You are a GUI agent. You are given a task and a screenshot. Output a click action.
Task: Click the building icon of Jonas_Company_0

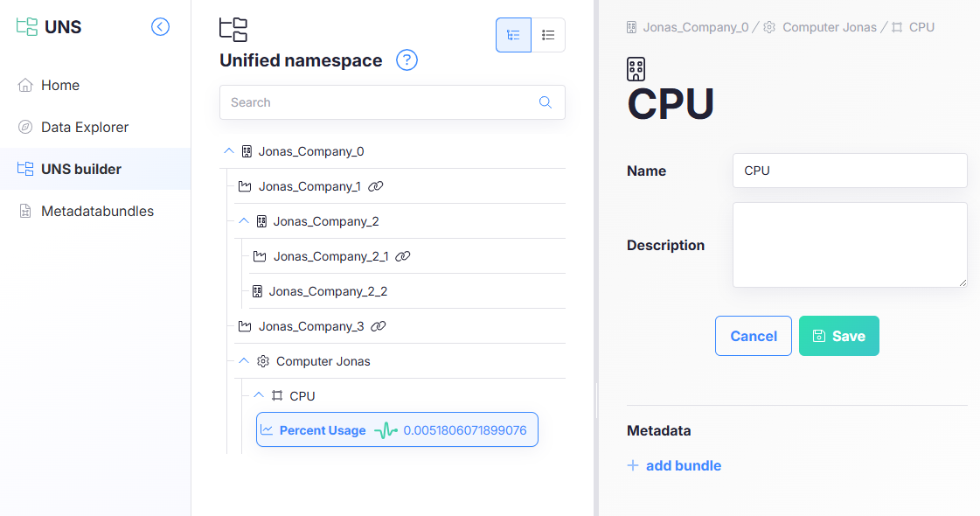[247, 151]
